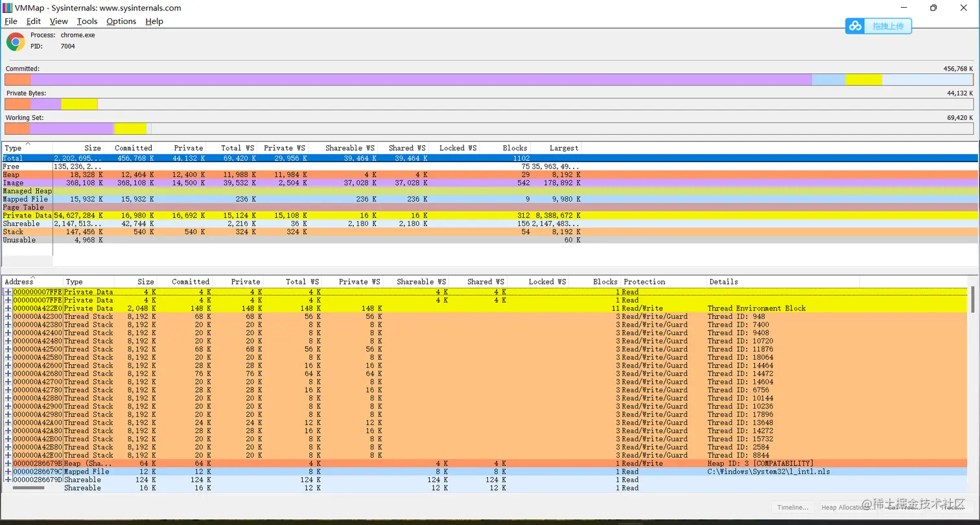Click the Timeline... button
The image size is (980, 525).
coord(793,507)
